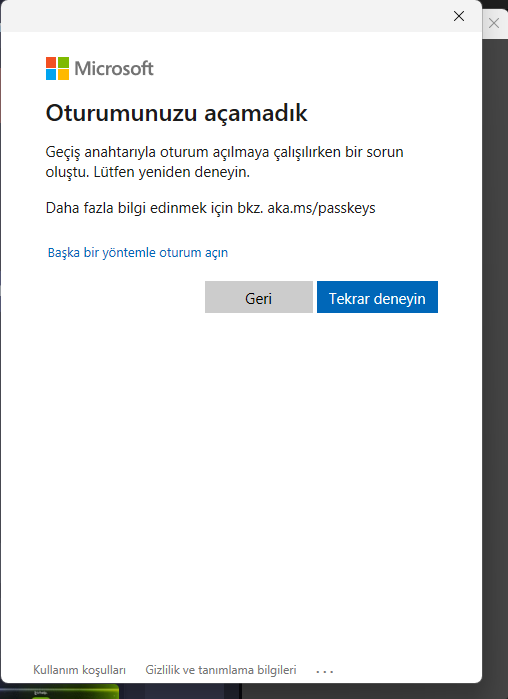Click the 'Lütfen yeniden deneyin' message text

[x=172, y=172]
